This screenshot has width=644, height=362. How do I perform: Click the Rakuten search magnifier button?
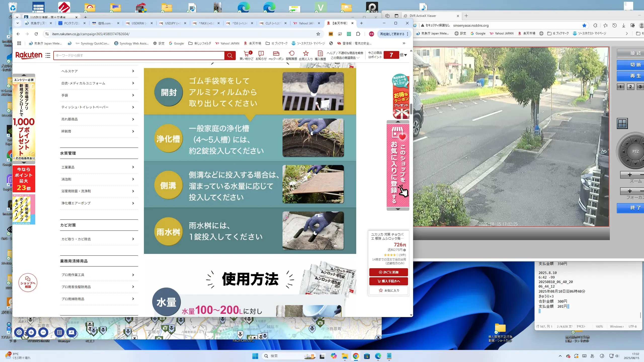tap(230, 55)
